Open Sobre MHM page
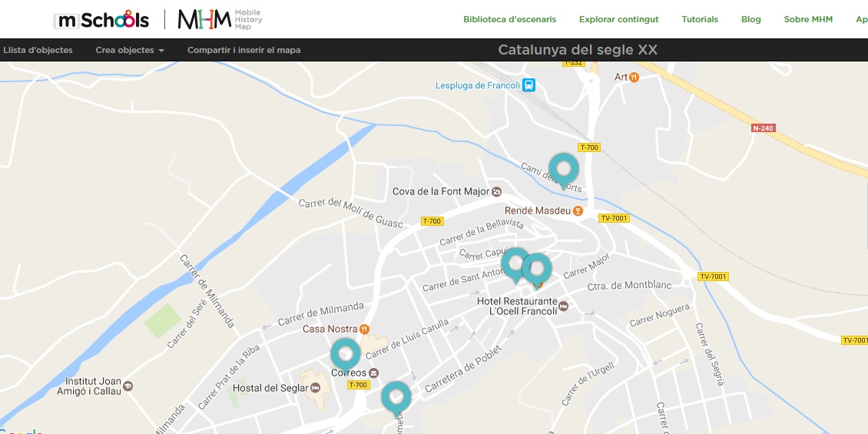 808,19
